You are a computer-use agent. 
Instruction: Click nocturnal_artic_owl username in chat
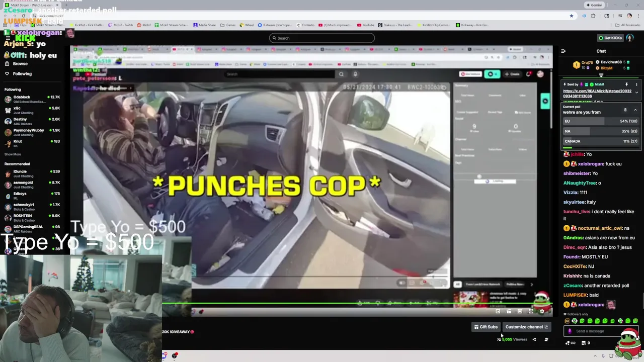coord(600,228)
